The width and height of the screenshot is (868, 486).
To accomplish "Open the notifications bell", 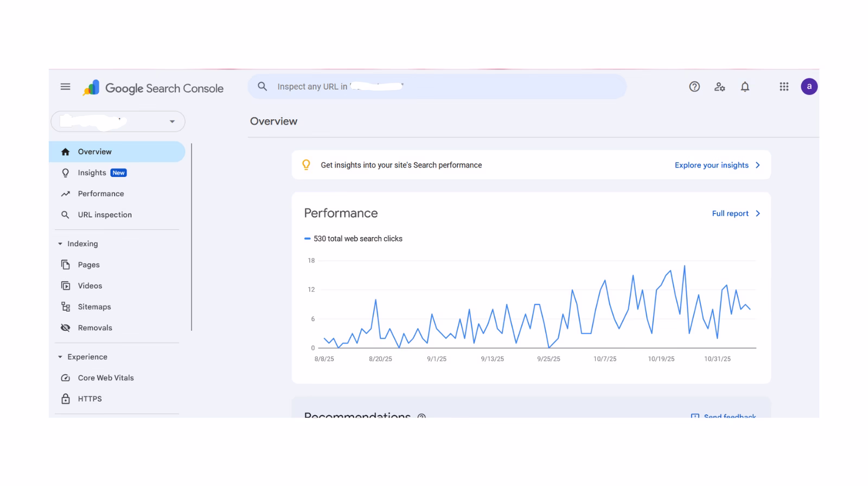I will coord(745,87).
